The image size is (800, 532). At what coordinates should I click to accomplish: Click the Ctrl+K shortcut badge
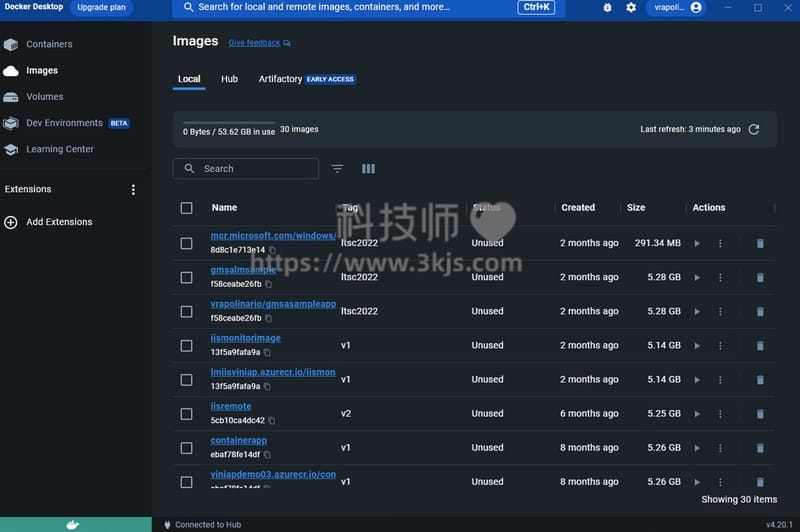point(536,7)
